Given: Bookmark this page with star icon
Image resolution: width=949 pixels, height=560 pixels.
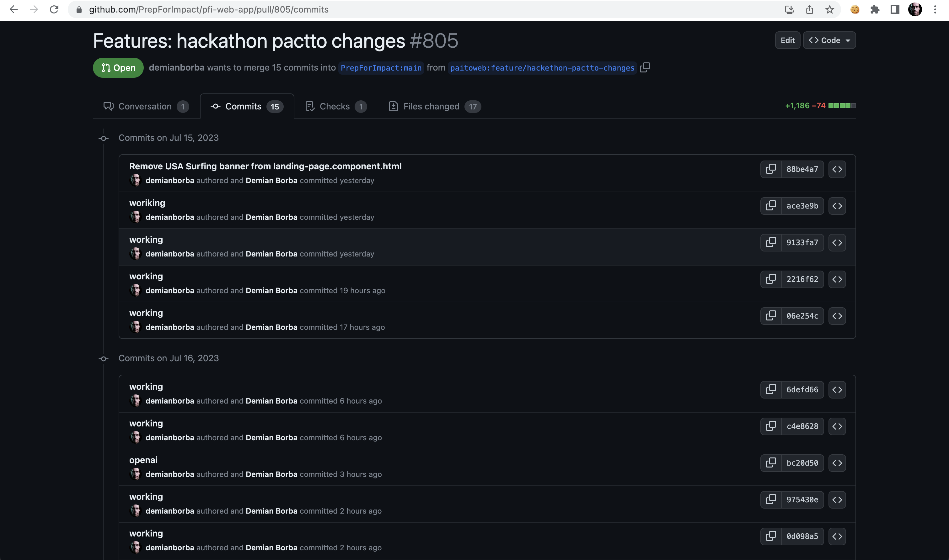Looking at the screenshot, I should (x=829, y=9).
